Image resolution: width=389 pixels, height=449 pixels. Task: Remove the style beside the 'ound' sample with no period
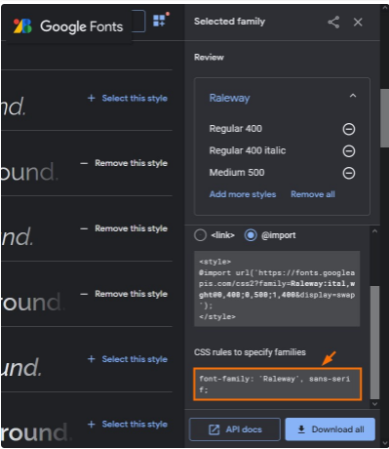click(x=124, y=294)
